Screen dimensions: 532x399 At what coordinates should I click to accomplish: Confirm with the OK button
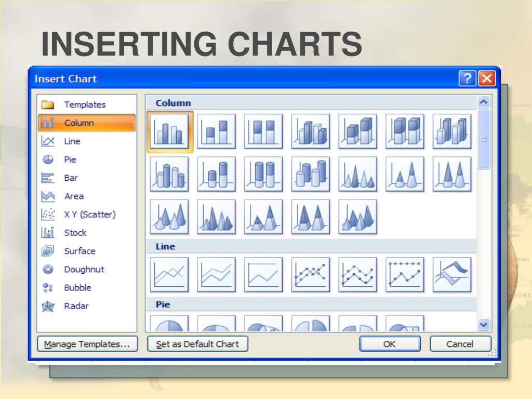pyautogui.click(x=390, y=344)
